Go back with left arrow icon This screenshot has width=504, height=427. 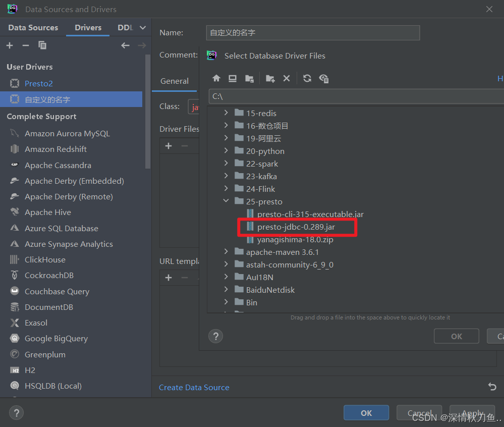click(125, 45)
